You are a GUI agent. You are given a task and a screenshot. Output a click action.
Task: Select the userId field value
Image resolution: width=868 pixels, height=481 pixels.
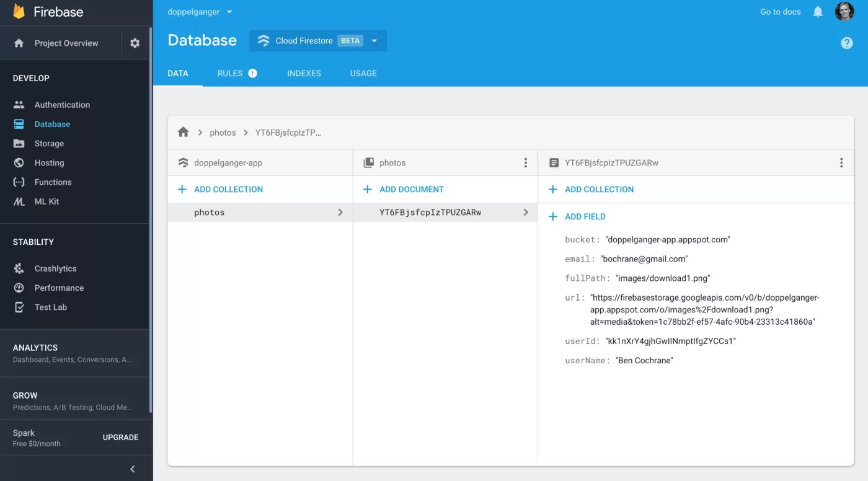(x=670, y=341)
